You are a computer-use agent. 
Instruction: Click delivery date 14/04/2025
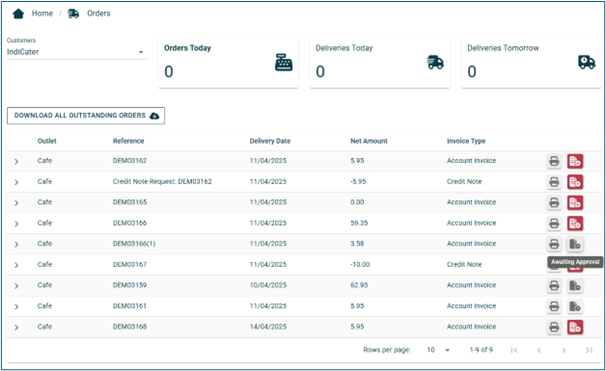268,327
